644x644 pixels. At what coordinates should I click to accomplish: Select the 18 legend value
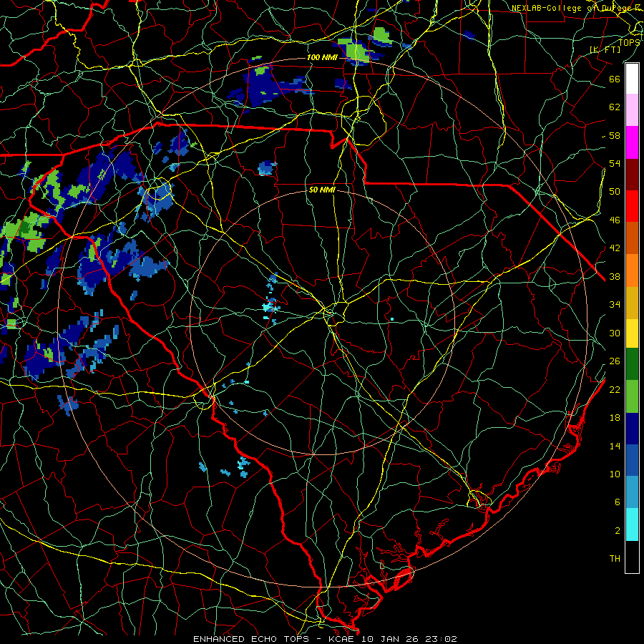pyautogui.click(x=615, y=418)
